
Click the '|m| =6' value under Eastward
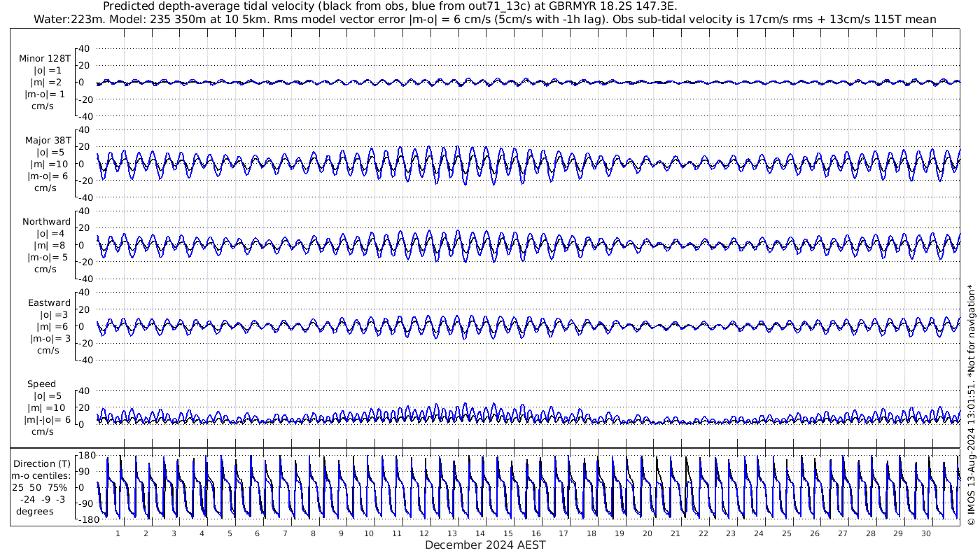pyautogui.click(x=50, y=326)
